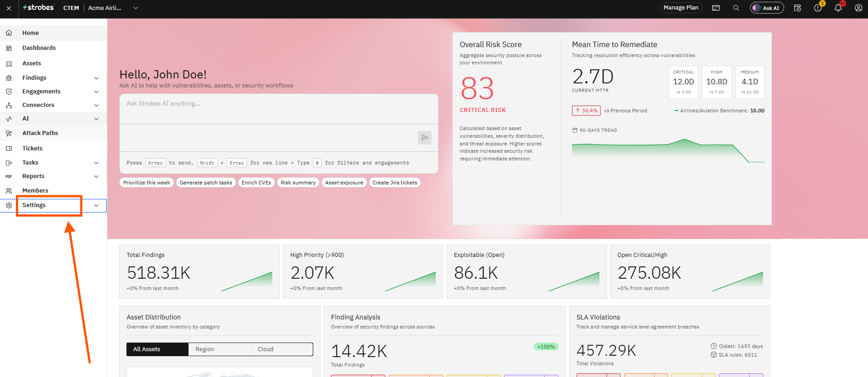Expand the Findings menu chevron
868x377 pixels.
click(x=96, y=78)
